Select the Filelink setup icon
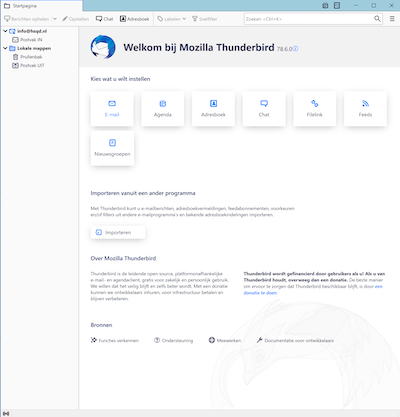Viewport: 400px width, 417px height. (315, 103)
